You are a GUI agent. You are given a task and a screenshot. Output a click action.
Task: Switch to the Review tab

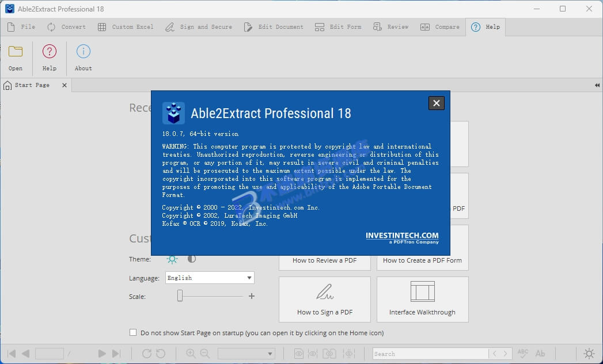(x=390, y=27)
